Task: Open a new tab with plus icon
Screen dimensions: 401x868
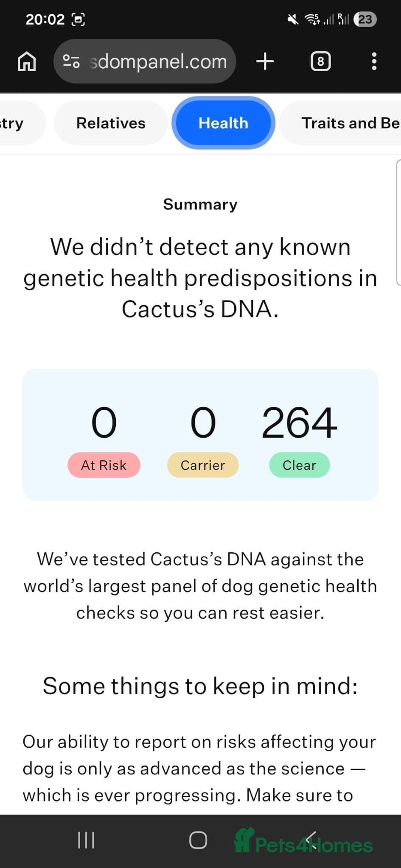Action: 265,61
